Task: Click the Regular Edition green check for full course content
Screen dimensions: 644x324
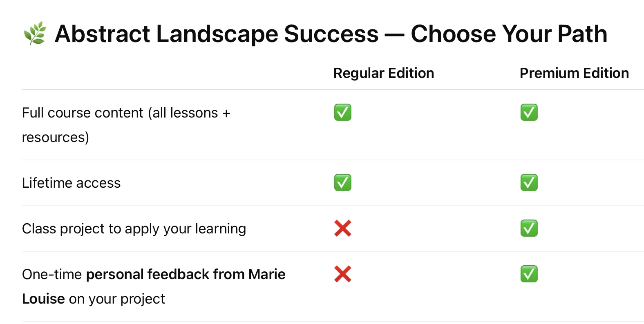Action: pyautogui.click(x=342, y=112)
